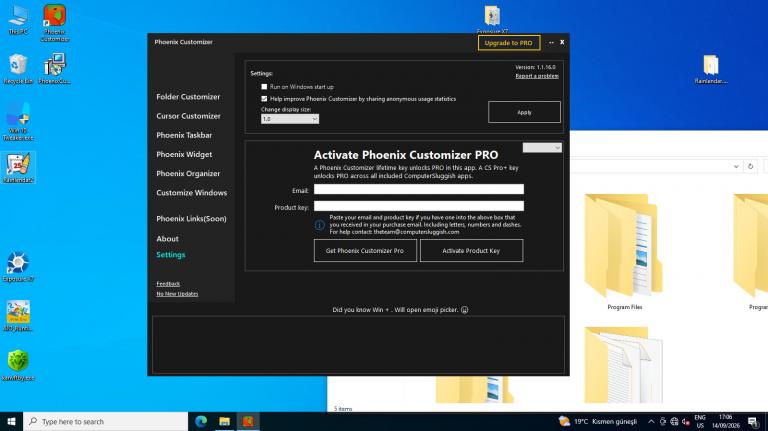Click the taskbar clock showing 17:06
Screen dimensions: 768x431
[725, 421]
